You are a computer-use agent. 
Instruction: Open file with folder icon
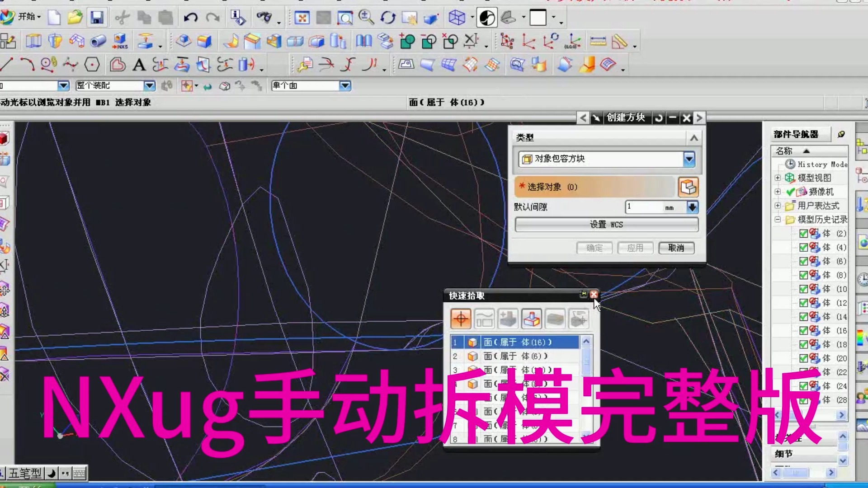pyautogui.click(x=75, y=18)
